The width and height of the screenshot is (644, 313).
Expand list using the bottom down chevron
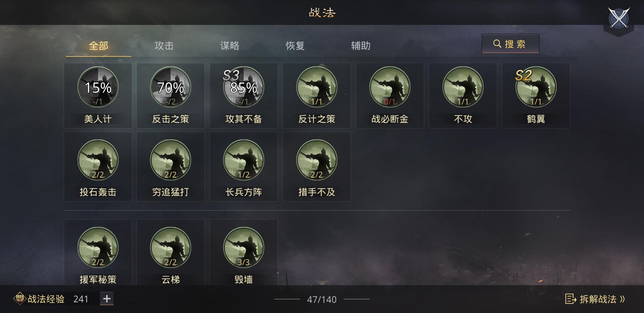click(x=322, y=282)
